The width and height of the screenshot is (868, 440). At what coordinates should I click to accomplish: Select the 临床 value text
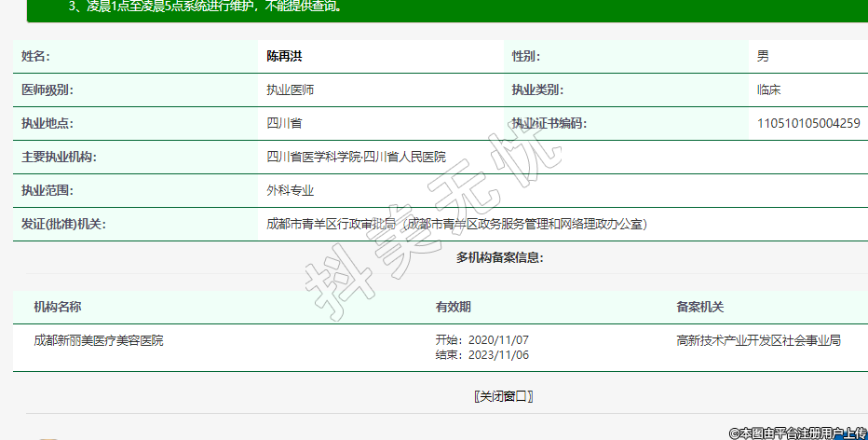pos(768,90)
